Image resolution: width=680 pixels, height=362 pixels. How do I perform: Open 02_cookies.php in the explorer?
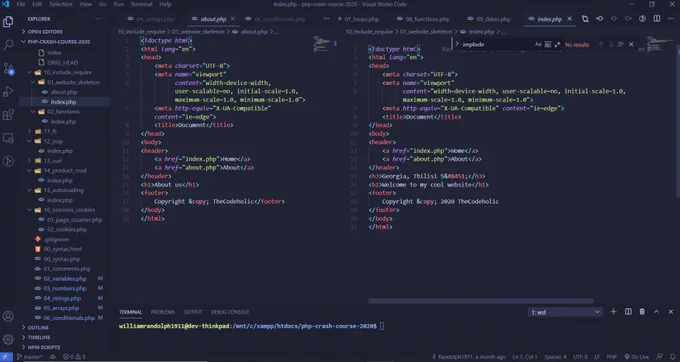pos(67,229)
